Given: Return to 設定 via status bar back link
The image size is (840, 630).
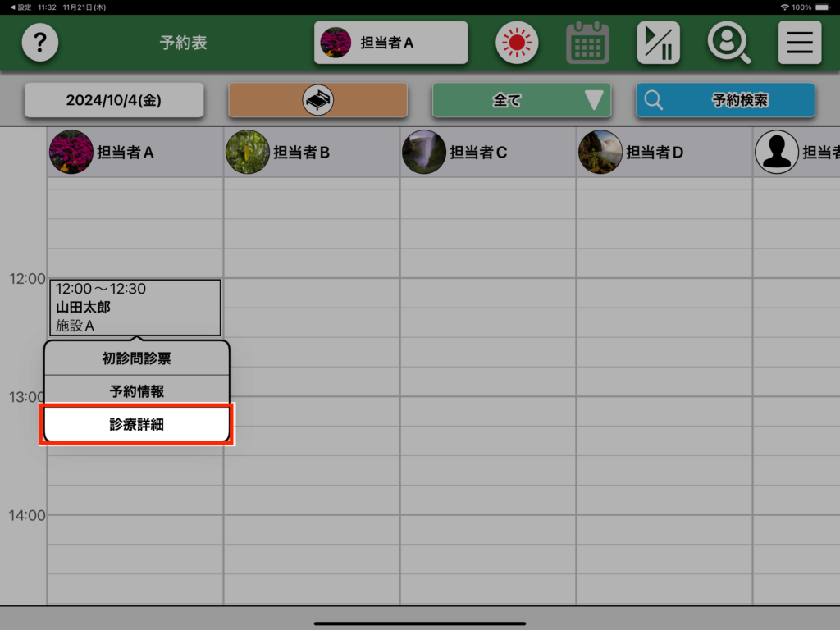Looking at the screenshot, I should pyautogui.click(x=21, y=7).
